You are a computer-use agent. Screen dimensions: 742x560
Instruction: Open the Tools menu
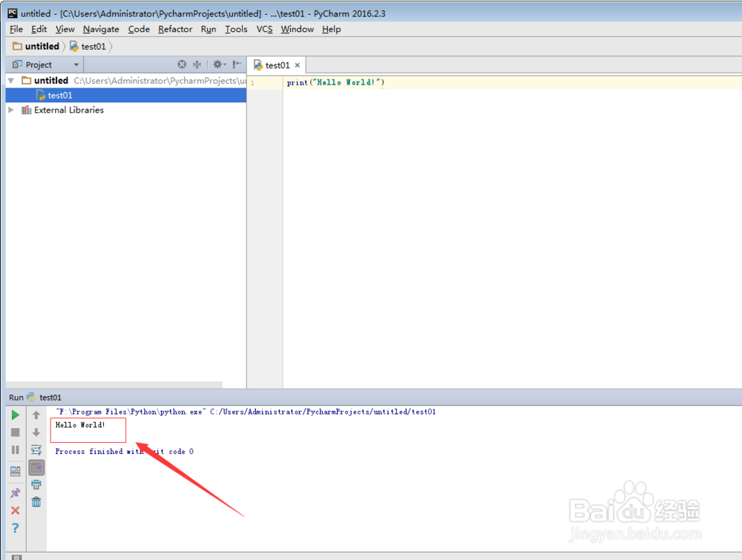(x=236, y=30)
